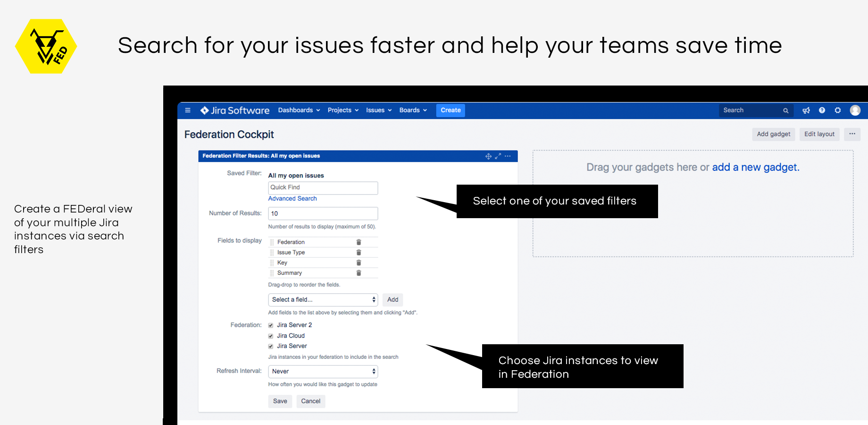This screenshot has width=868, height=425.
Task: Click the gadget move handle icon
Action: [x=489, y=156]
